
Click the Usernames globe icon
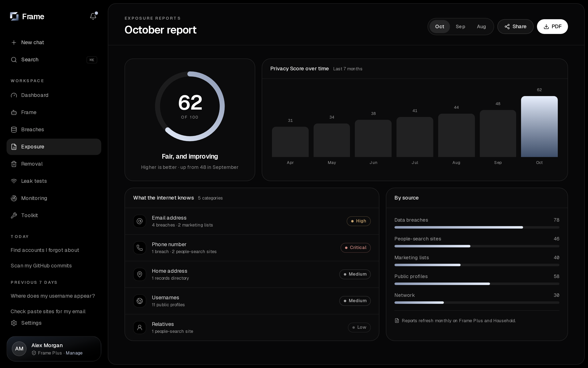click(140, 301)
